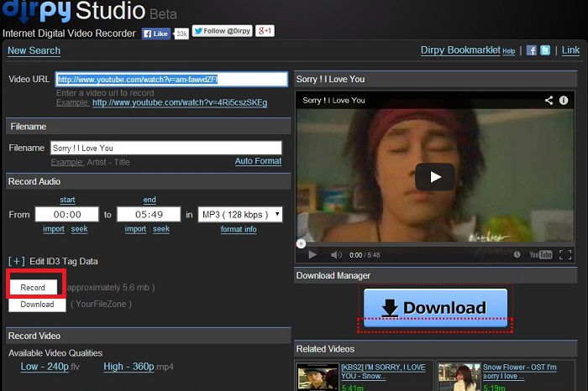Click the Google +1 icon
The height and width of the screenshot is (391, 588).
click(x=265, y=32)
